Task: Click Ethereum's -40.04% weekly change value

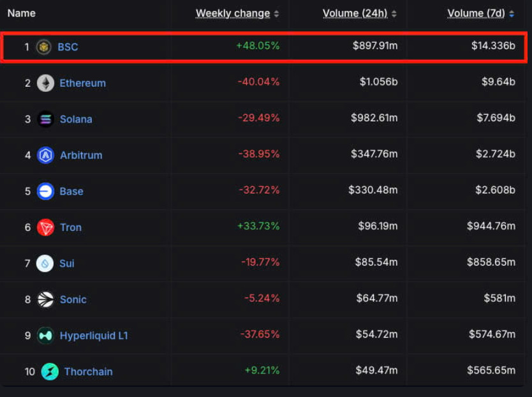Action: 258,82
